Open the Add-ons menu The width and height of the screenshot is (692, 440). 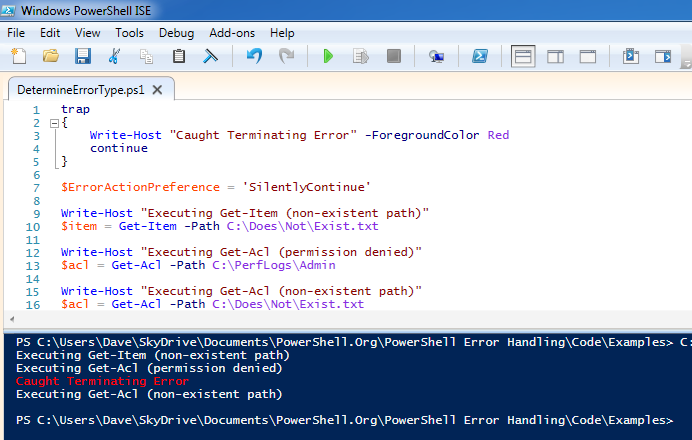pos(231,32)
